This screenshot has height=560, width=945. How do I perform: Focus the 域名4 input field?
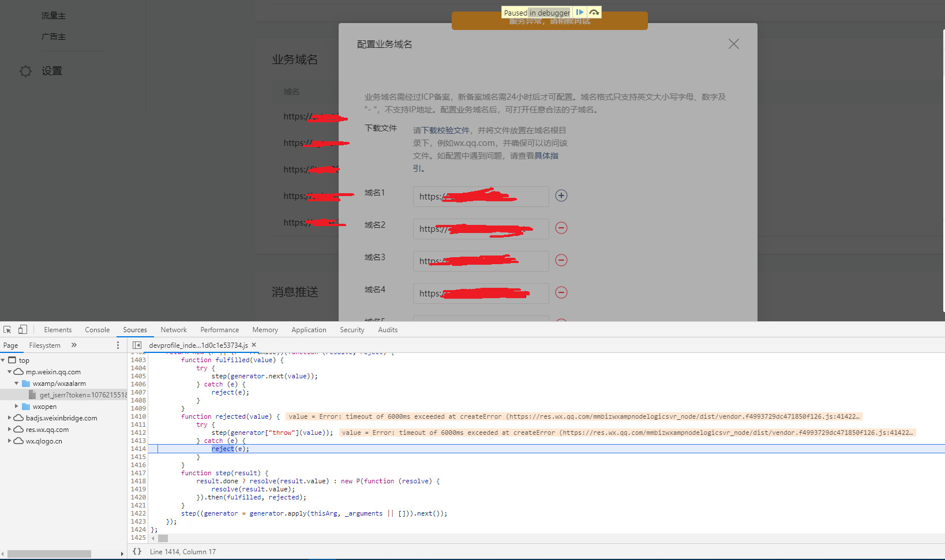(481, 294)
